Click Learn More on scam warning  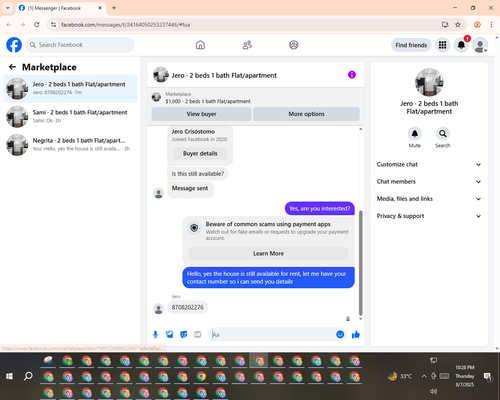[268, 253]
